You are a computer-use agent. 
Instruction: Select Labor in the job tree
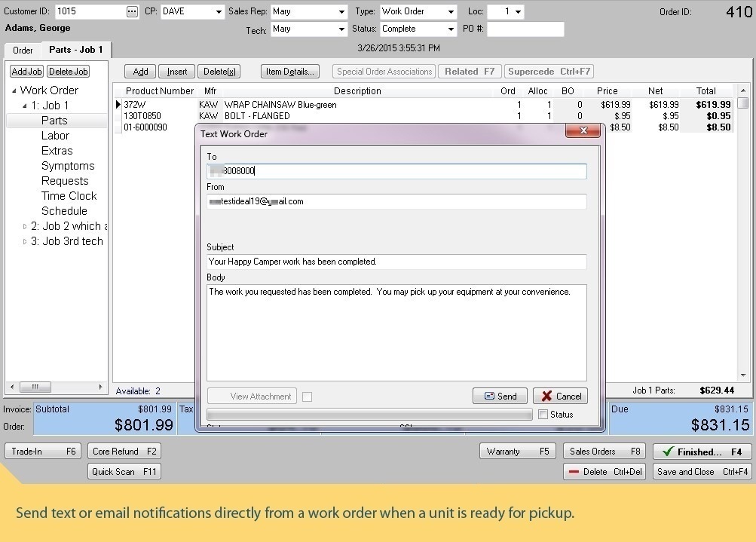point(55,136)
